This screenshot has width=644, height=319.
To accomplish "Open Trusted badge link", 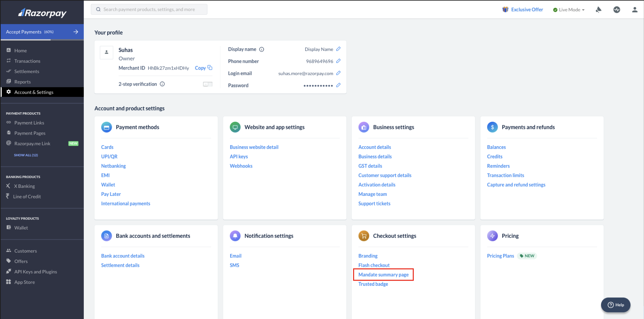I will coord(373,284).
